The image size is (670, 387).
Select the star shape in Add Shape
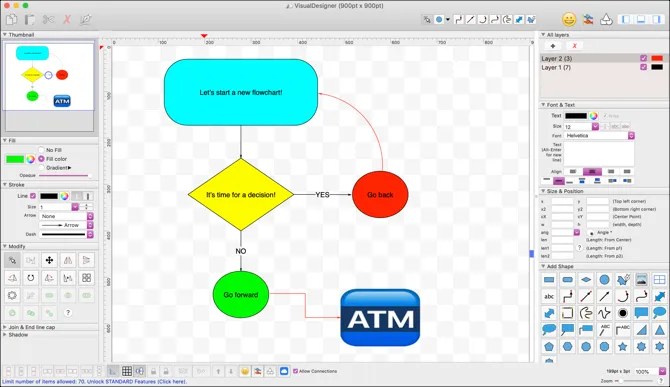[623, 346]
